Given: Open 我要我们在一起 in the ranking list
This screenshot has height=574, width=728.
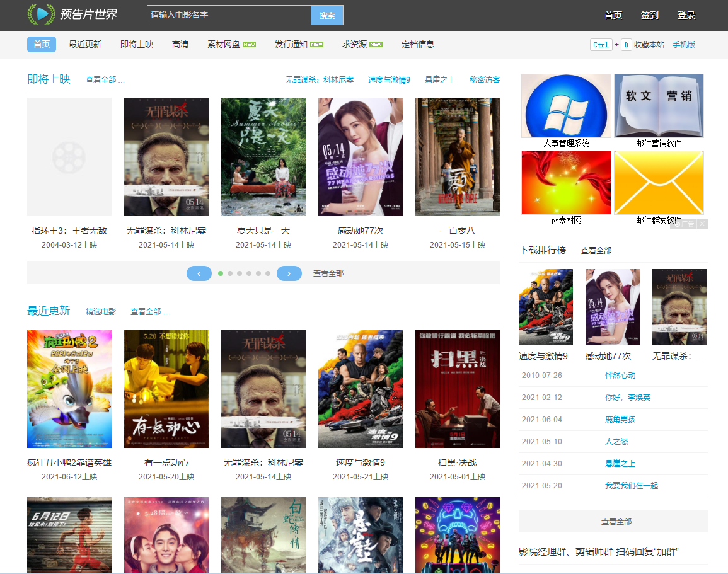Looking at the screenshot, I should click(632, 485).
